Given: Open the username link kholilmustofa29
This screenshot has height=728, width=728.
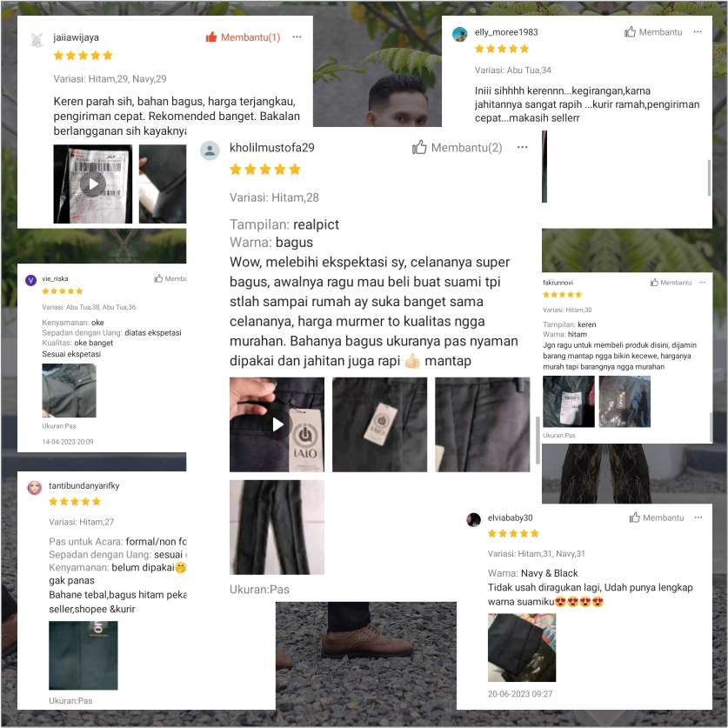Looking at the screenshot, I should click(272, 148).
